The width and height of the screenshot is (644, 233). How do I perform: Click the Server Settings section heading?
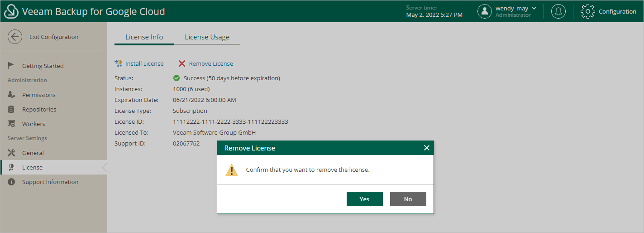(x=27, y=138)
